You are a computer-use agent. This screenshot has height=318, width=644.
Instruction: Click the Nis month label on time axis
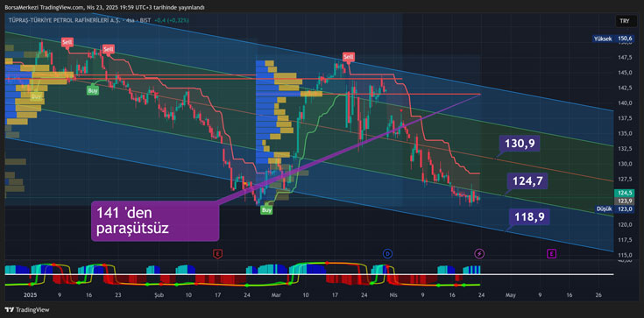[393, 295]
